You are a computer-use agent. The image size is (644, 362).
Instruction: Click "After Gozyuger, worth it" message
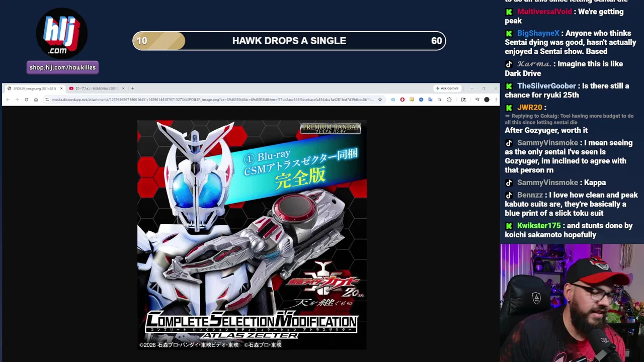click(x=546, y=130)
